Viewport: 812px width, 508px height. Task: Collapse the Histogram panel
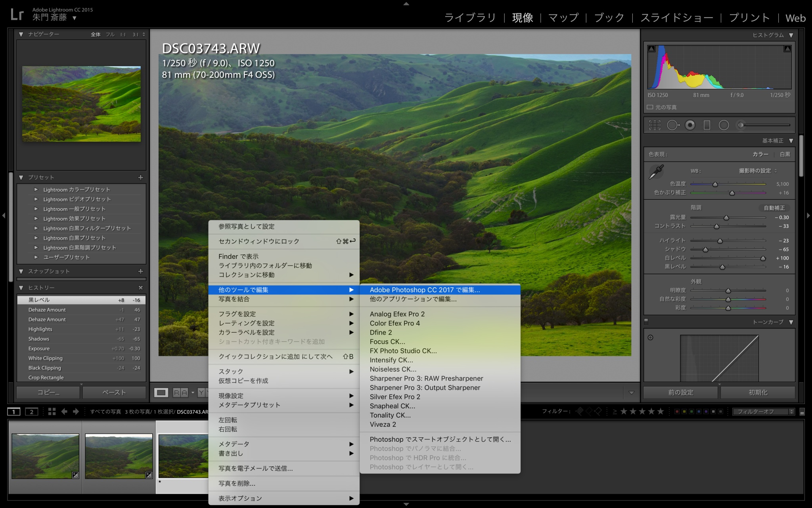(x=791, y=35)
